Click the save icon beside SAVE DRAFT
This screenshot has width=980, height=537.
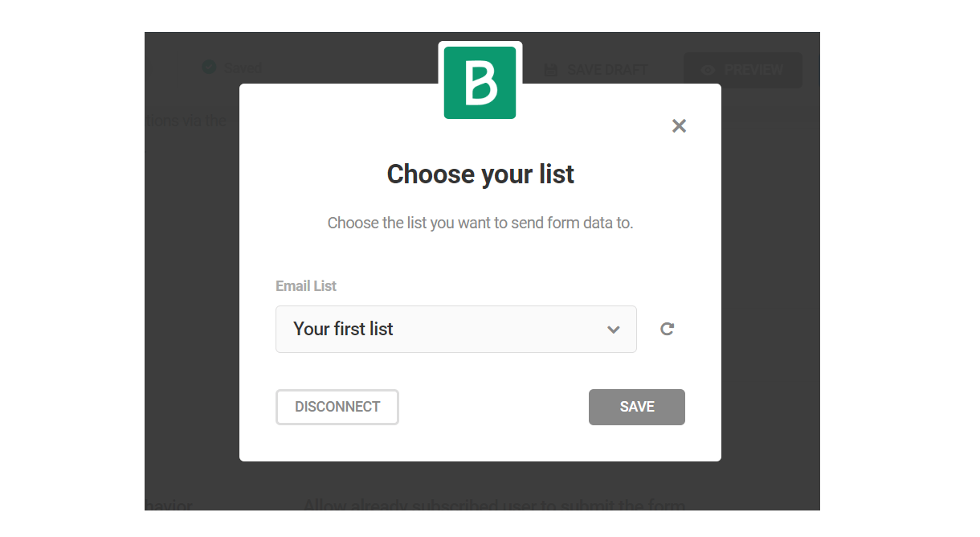[551, 70]
